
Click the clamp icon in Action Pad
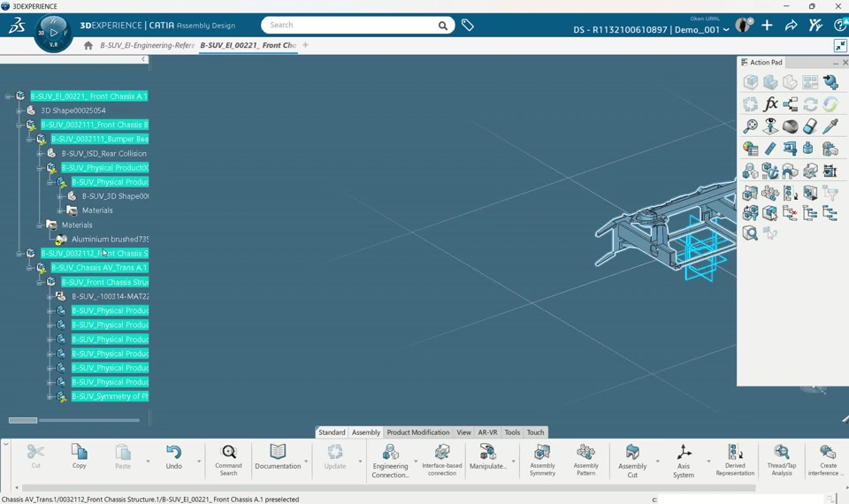[x=790, y=149]
